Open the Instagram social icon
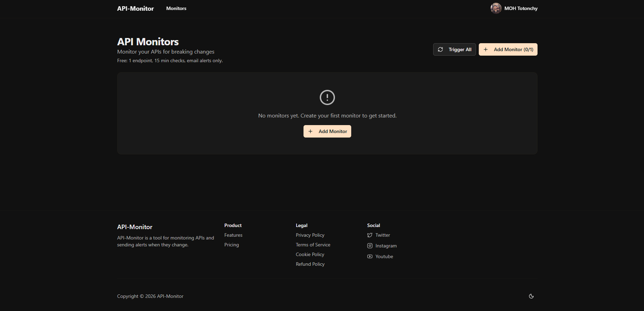Screen dimensions: 644x311 370,246
